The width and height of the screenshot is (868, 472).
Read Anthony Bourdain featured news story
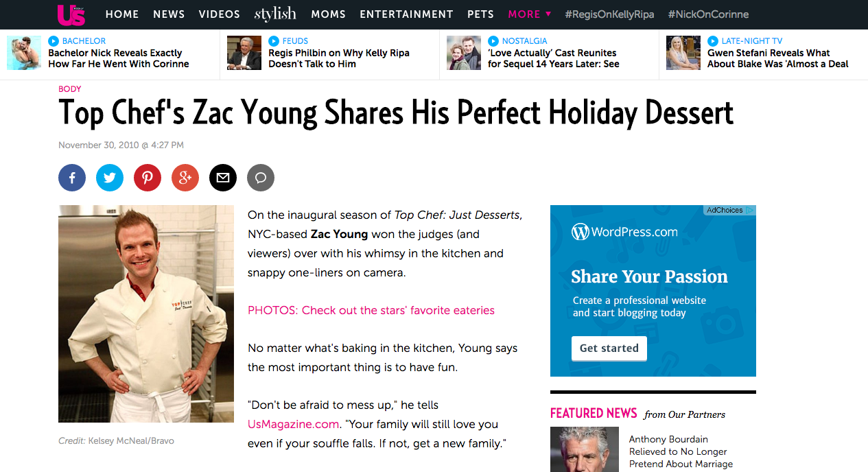pyautogui.click(x=681, y=451)
